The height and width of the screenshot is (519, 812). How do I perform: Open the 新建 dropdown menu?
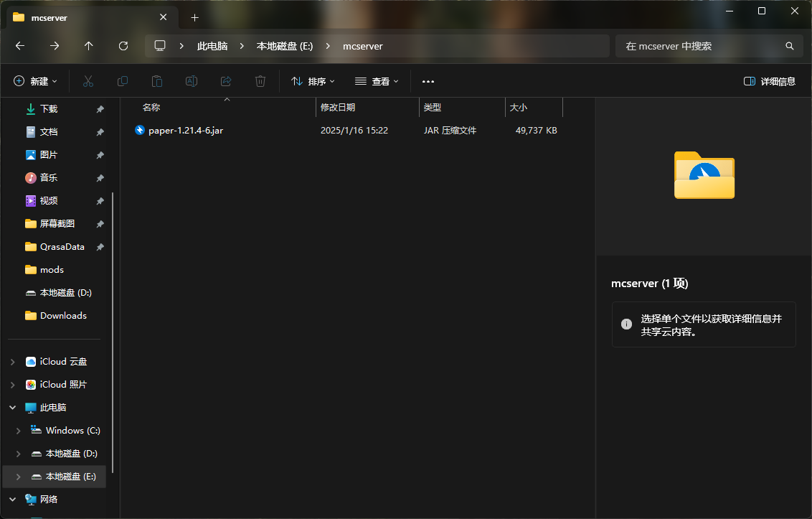(x=35, y=82)
